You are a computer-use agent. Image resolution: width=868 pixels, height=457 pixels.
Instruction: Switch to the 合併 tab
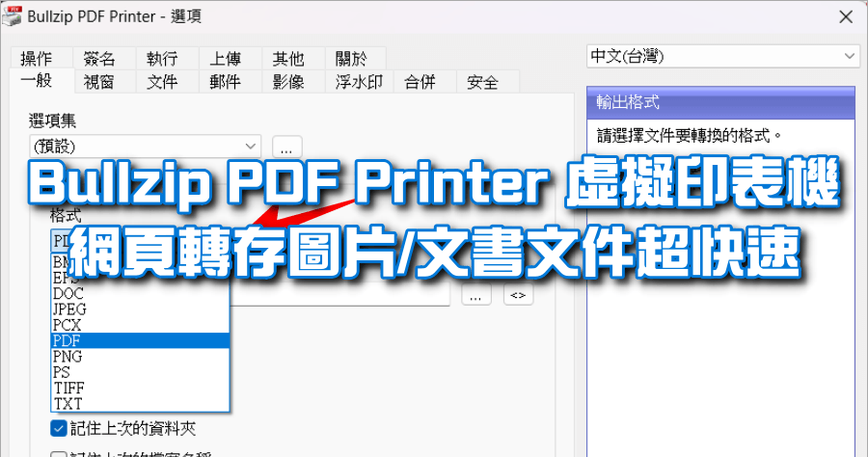click(425, 82)
